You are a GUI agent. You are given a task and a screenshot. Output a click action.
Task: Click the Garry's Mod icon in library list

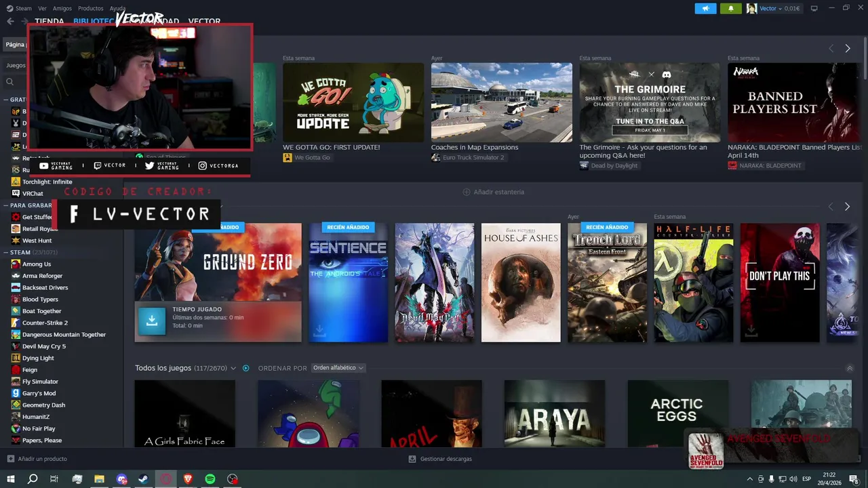point(16,393)
